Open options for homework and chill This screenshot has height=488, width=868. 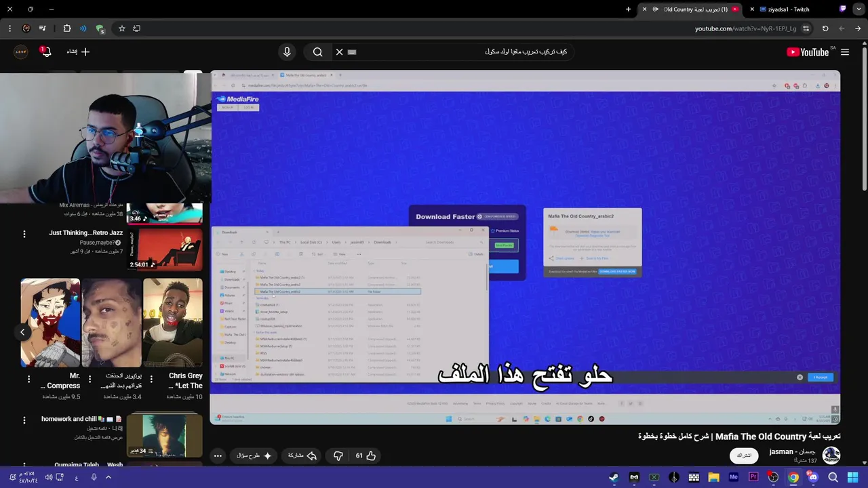[x=24, y=420]
